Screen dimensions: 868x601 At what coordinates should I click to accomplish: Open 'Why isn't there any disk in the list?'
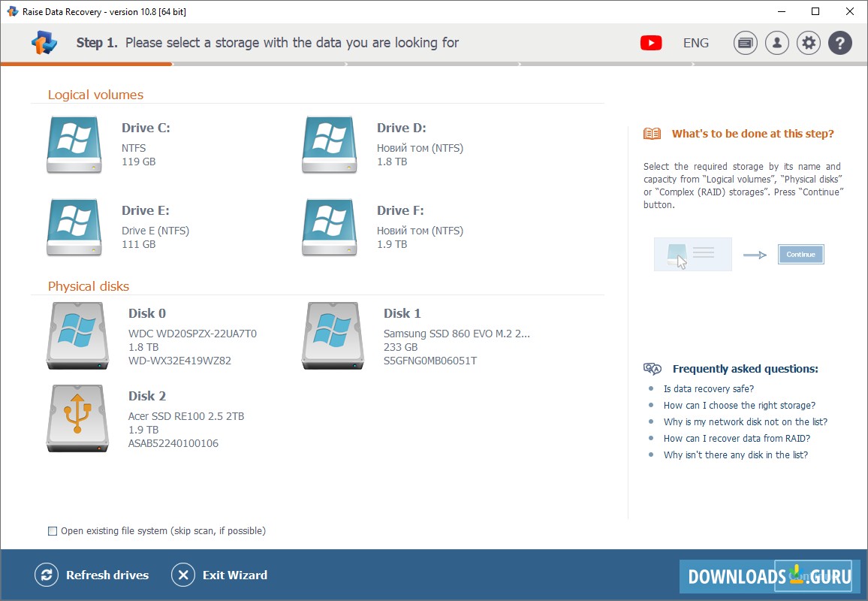coord(736,455)
